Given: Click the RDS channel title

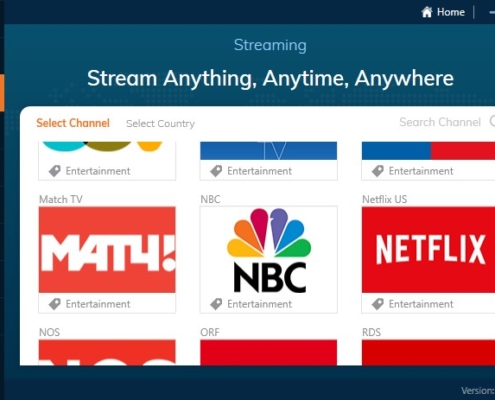Looking at the screenshot, I should point(371,332).
